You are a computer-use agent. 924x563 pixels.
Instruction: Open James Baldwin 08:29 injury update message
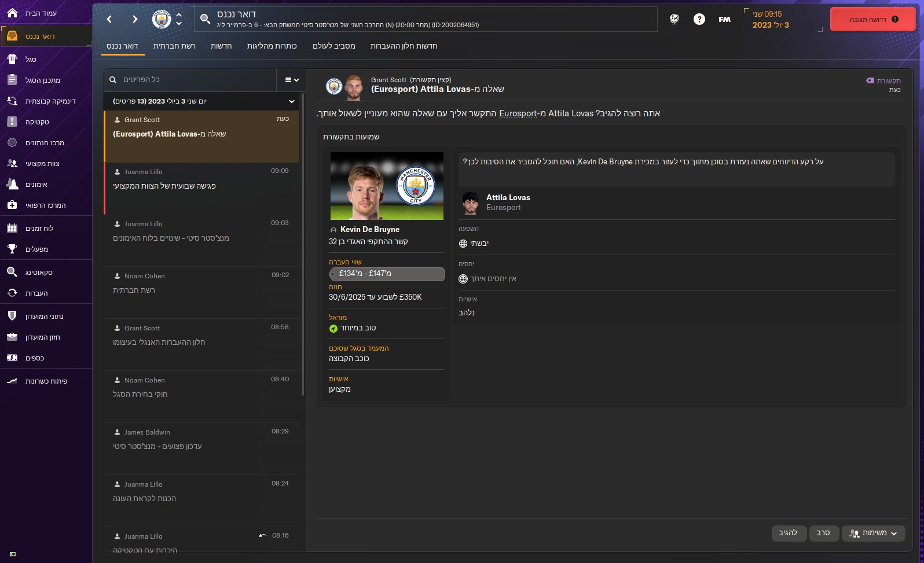tap(201, 448)
